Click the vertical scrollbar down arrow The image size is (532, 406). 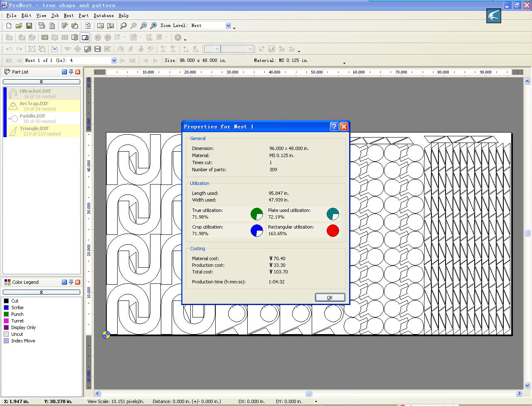[x=527, y=385]
